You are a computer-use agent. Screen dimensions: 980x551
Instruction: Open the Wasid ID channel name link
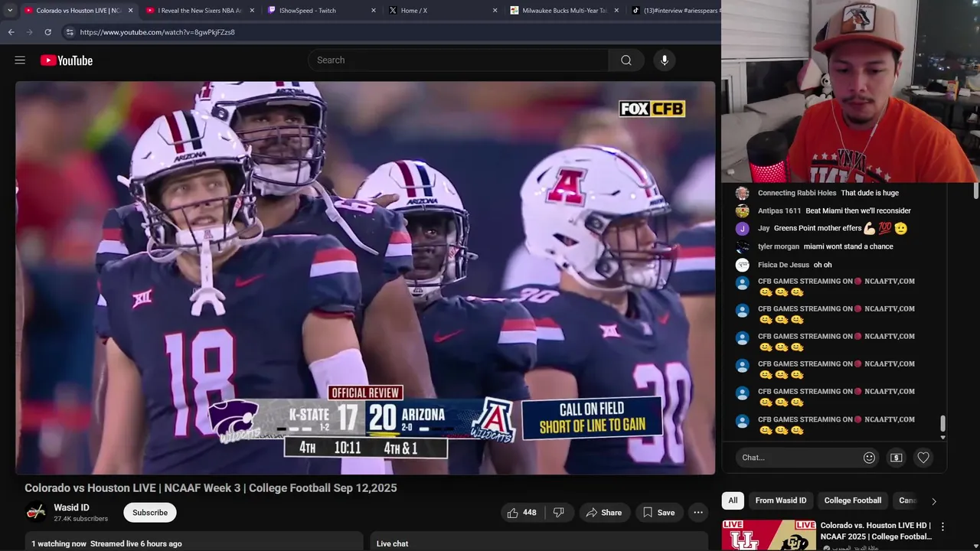(x=71, y=507)
